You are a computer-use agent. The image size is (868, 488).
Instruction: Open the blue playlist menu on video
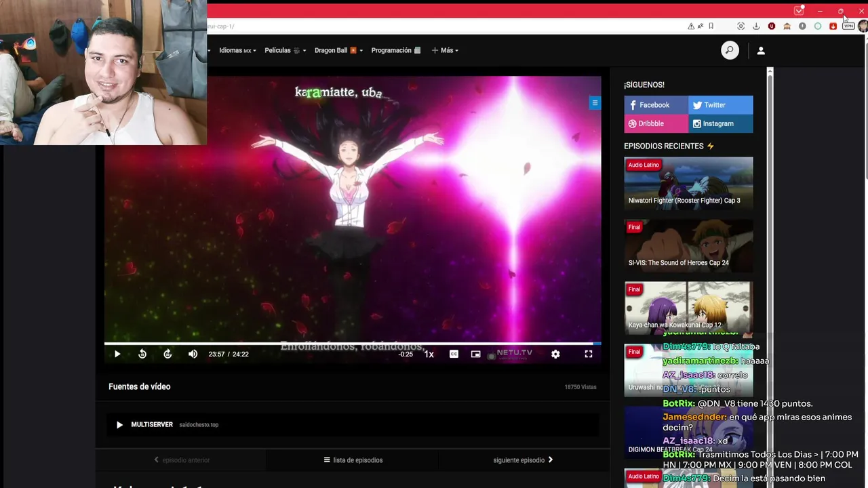coord(595,103)
